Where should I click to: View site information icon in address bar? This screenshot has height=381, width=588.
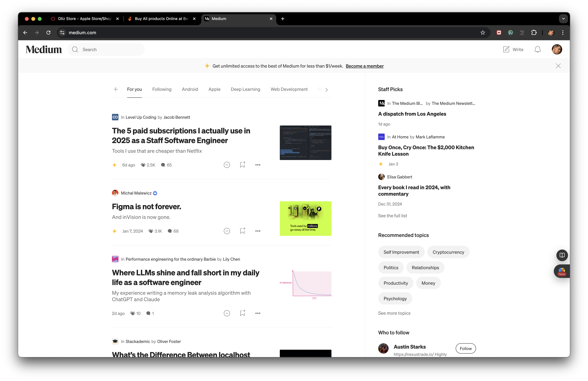[62, 33]
